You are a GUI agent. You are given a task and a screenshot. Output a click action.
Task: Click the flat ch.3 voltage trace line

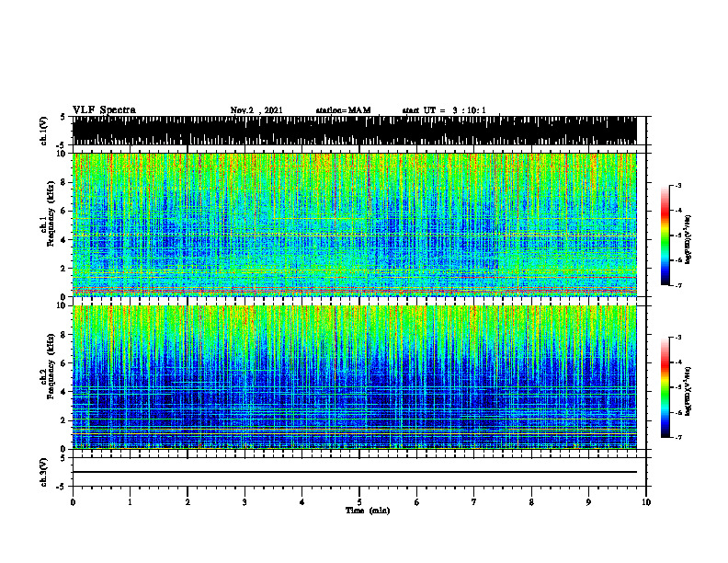pos(354,472)
